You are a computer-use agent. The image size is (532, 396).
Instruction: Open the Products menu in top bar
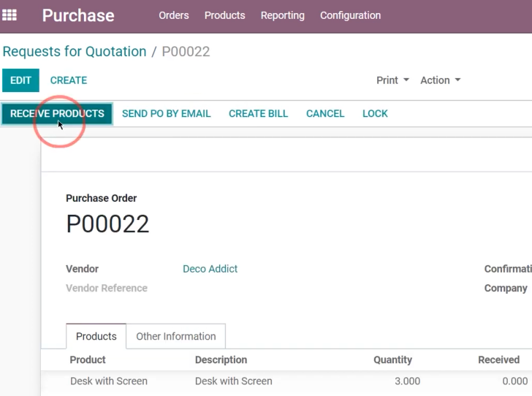(x=224, y=15)
